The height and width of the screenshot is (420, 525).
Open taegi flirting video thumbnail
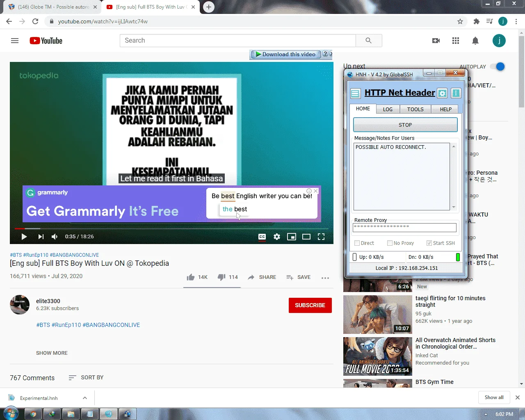pyautogui.click(x=378, y=315)
